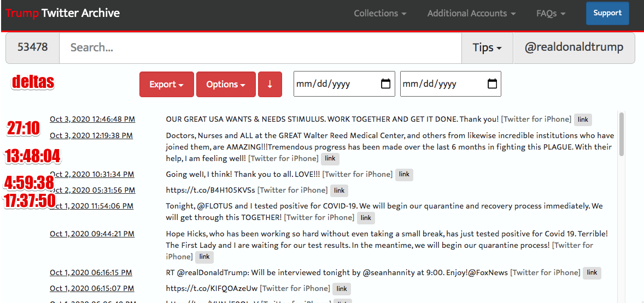Screen dimensions: 644x303
Task: Select the 'Will be interviewed tonight' retweet text
Action: click(x=337, y=272)
